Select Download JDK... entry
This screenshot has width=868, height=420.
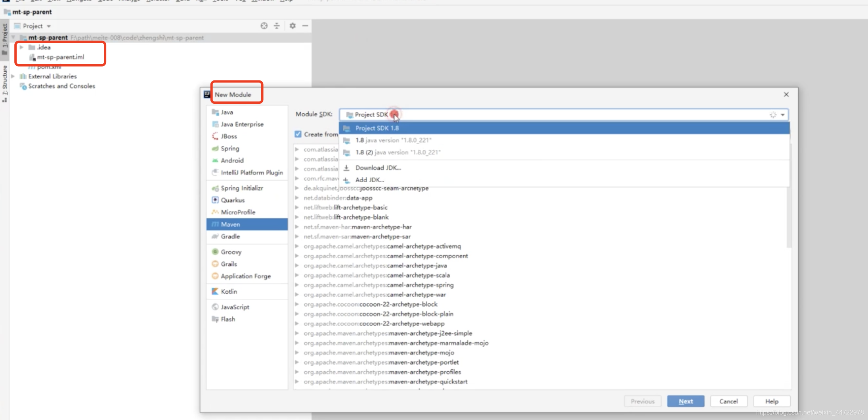(x=564, y=168)
